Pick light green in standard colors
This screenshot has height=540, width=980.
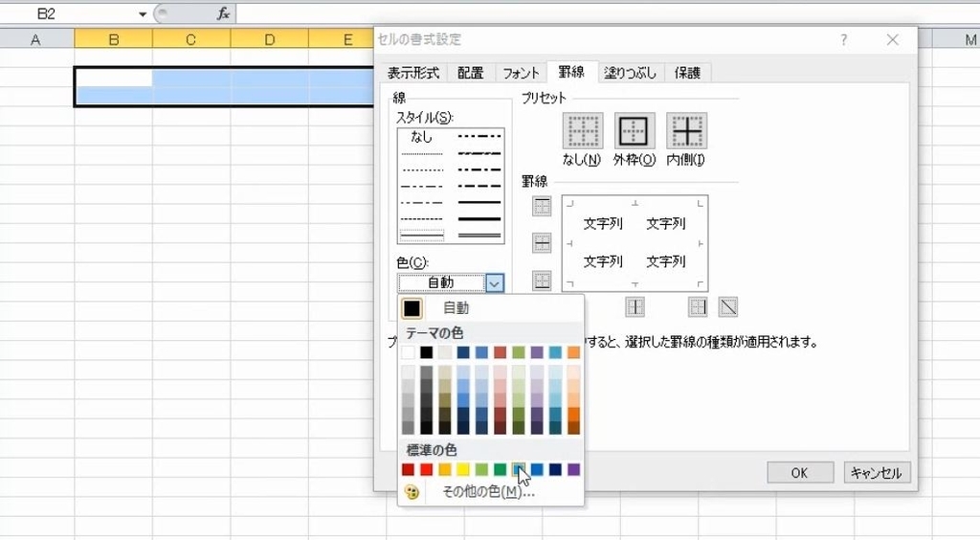click(481, 469)
